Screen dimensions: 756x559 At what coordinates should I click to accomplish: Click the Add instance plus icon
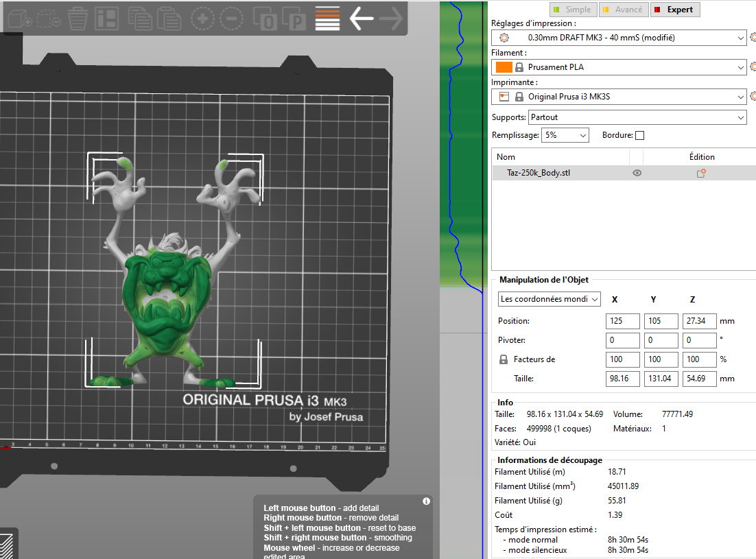[202, 19]
